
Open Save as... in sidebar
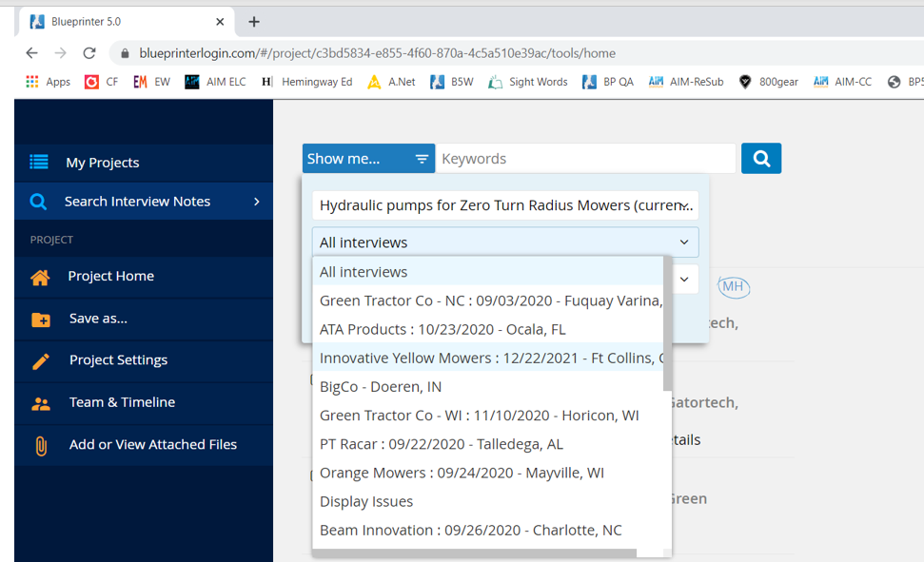[x=144, y=320]
